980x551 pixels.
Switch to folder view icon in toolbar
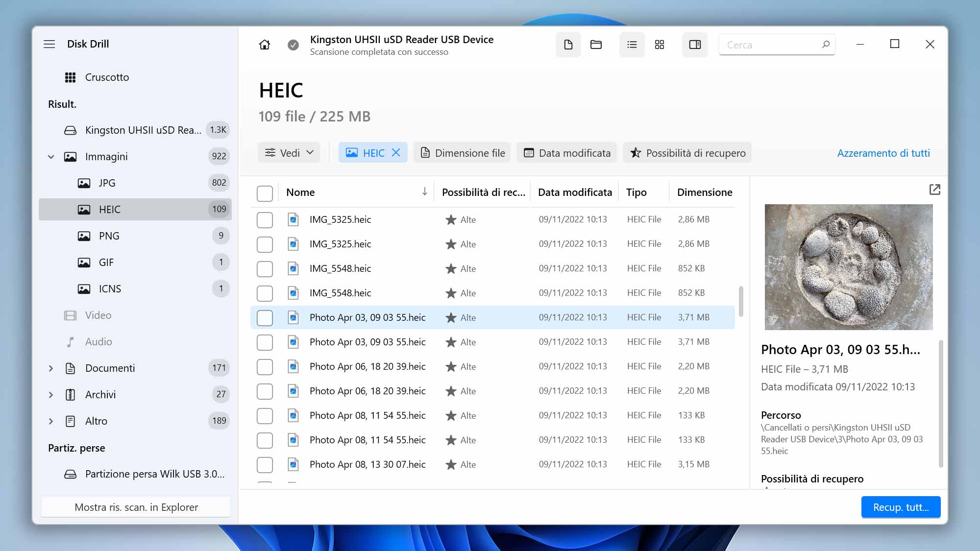tap(596, 45)
